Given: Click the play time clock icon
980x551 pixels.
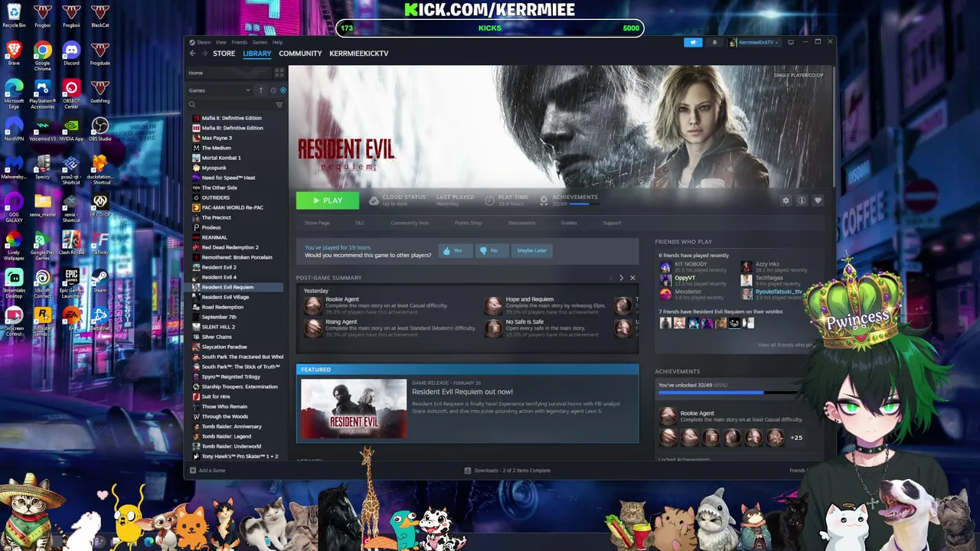Looking at the screenshot, I should 489,201.
